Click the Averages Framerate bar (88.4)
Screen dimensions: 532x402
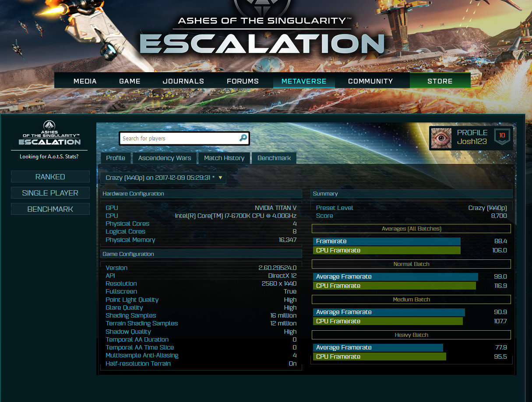[x=387, y=241]
